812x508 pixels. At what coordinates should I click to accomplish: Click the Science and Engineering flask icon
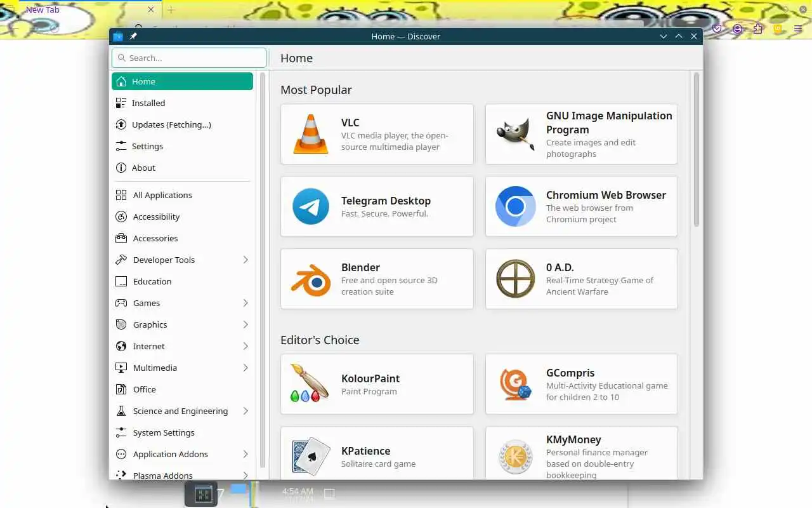(x=121, y=411)
